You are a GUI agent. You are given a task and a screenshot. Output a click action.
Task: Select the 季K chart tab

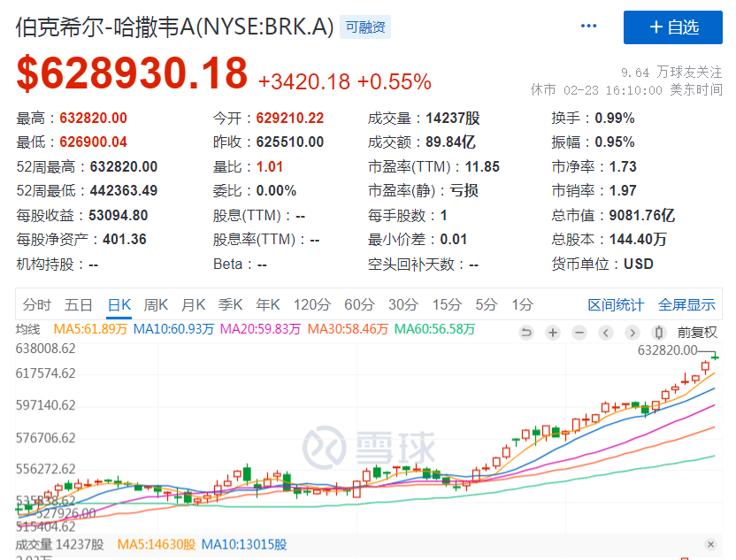(231, 304)
